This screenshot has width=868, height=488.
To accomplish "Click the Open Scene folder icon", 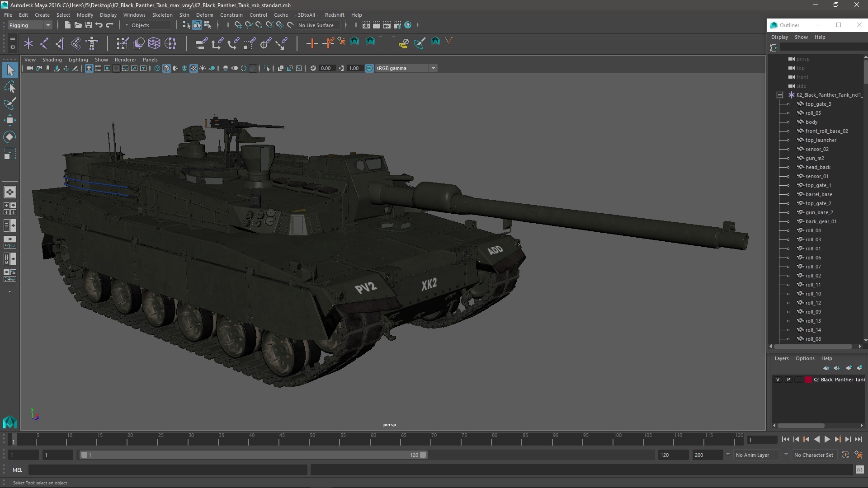I will 78,25.
